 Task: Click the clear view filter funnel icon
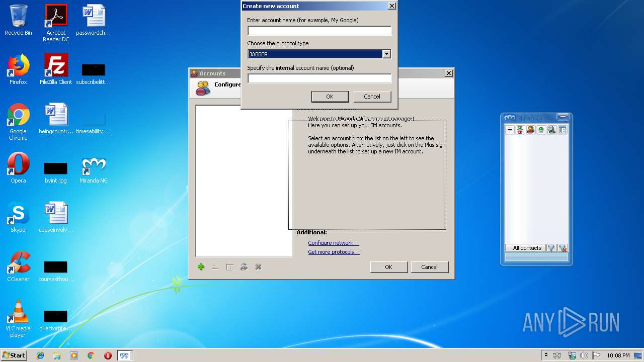(x=563, y=248)
